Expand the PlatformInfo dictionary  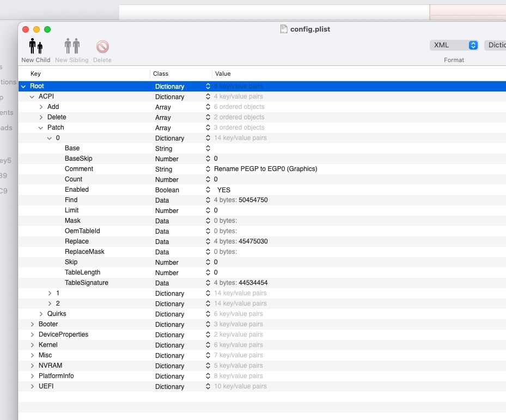32,376
